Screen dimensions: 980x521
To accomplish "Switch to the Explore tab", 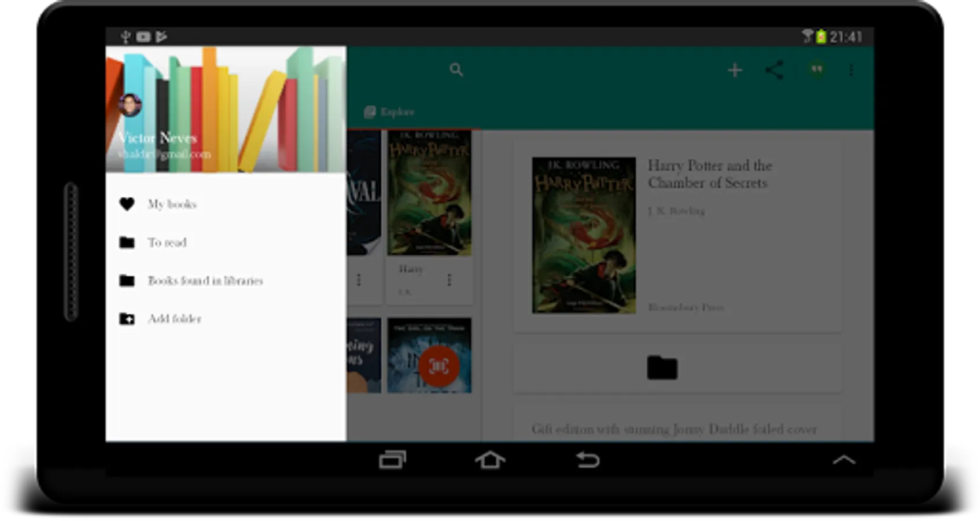I will (x=389, y=112).
